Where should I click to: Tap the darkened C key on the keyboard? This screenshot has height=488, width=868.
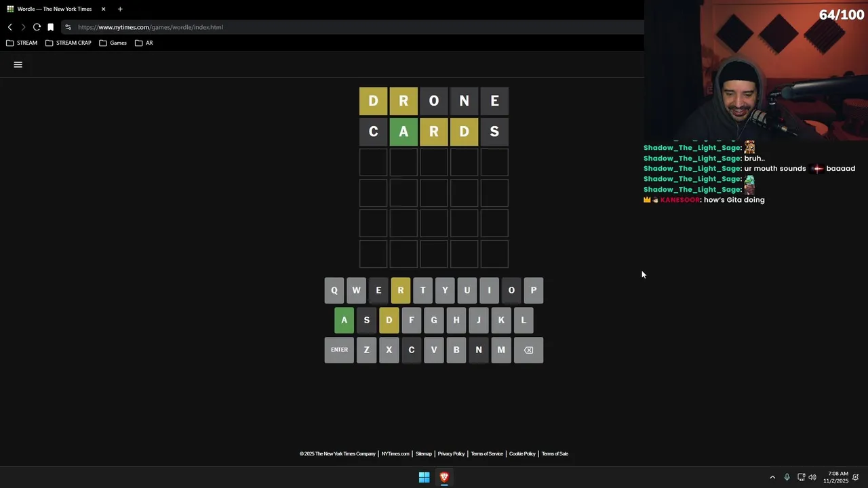click(411, 350)
